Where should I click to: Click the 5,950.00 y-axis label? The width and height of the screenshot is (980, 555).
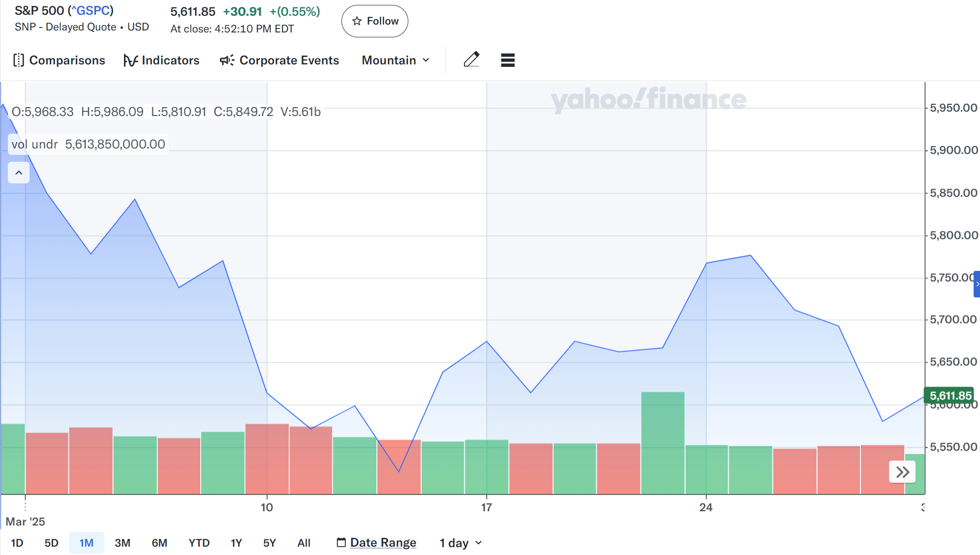pyautogui.click(x=953, y=108)
